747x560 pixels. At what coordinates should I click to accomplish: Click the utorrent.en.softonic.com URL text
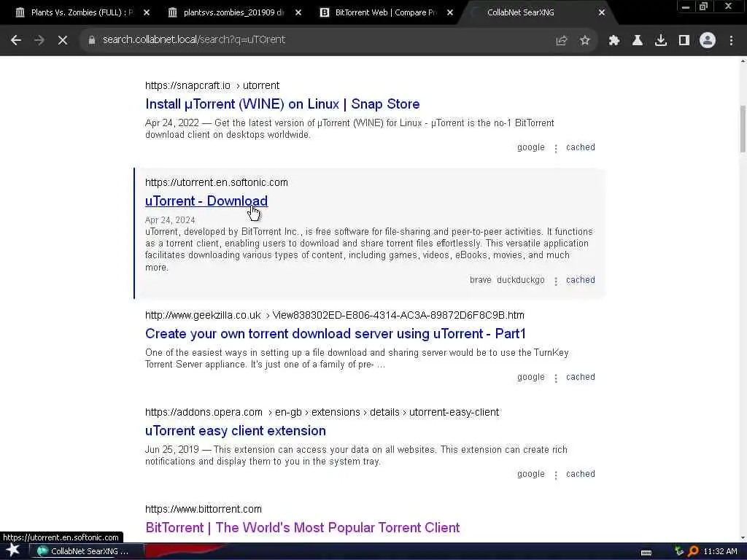(216, 182)
